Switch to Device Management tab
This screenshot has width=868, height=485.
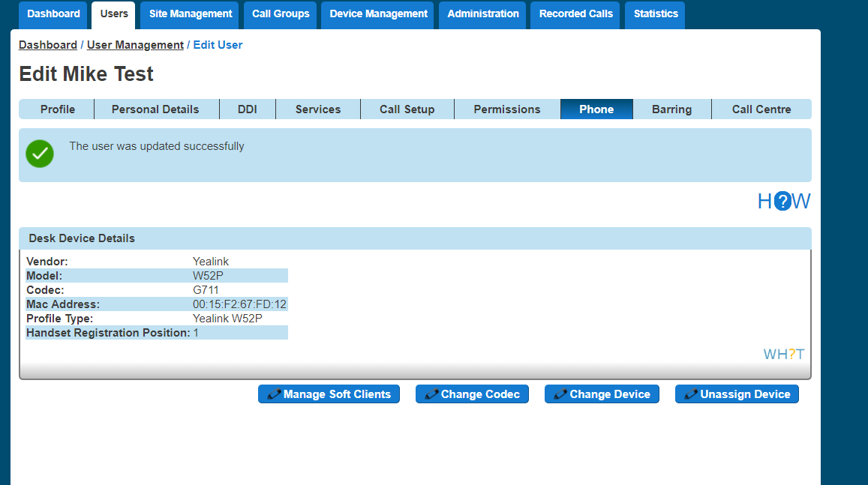(378, 14)
